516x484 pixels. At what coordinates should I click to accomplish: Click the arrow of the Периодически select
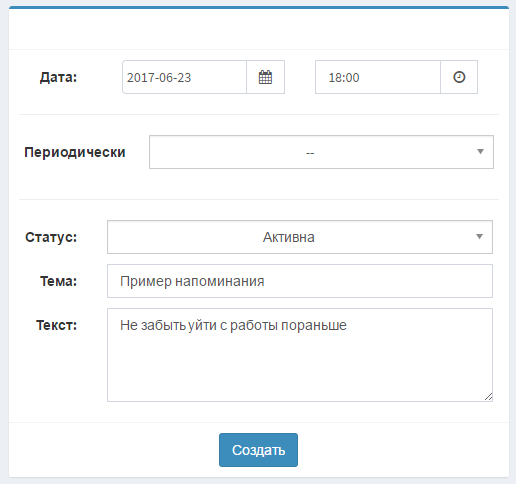(x=480, y=152)
